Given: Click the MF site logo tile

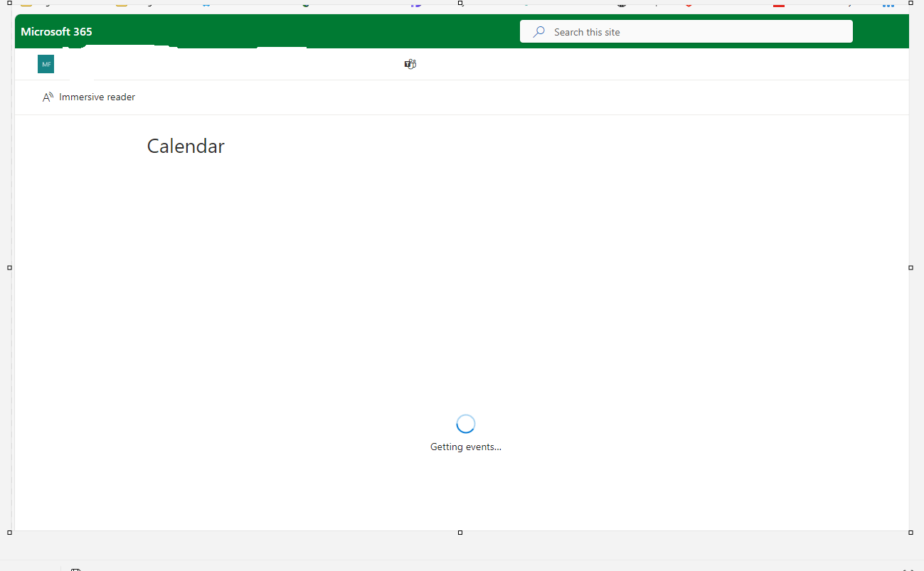Looking at the screenshot, I should pyautogui.click(x=46, y=64).
